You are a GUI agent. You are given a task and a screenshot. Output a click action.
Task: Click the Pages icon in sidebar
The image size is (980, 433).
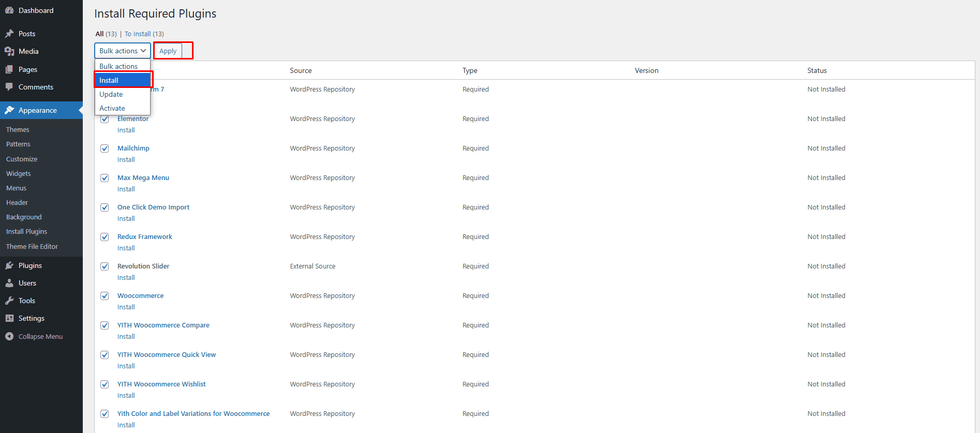pyautogui.click(x=9, y=69)
